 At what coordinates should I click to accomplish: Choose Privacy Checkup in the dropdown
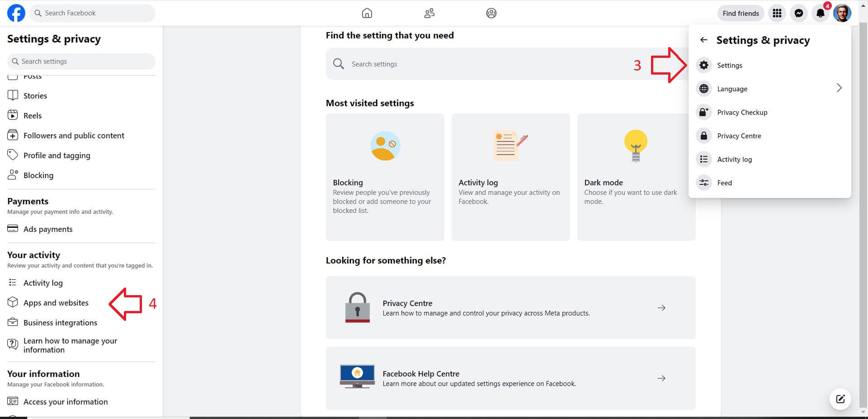pos(769,112)
